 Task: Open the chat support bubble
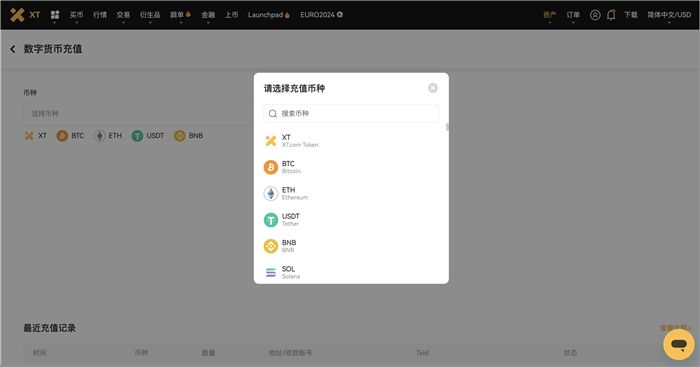(679, 344)
